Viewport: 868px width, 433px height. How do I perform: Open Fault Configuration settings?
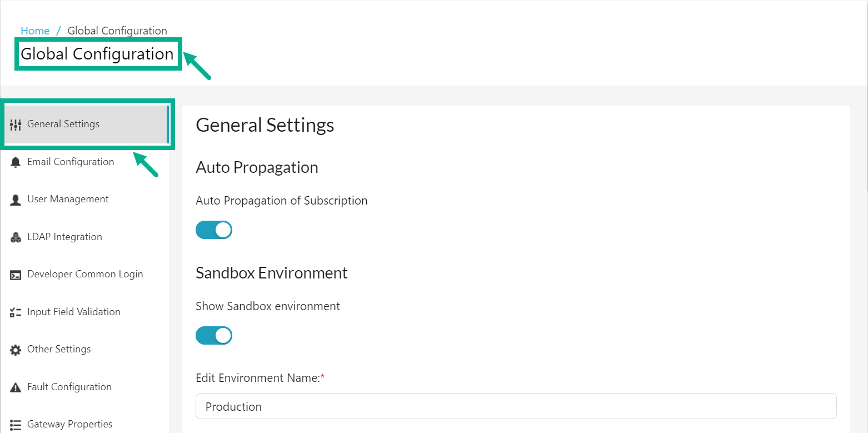(69, 386)
